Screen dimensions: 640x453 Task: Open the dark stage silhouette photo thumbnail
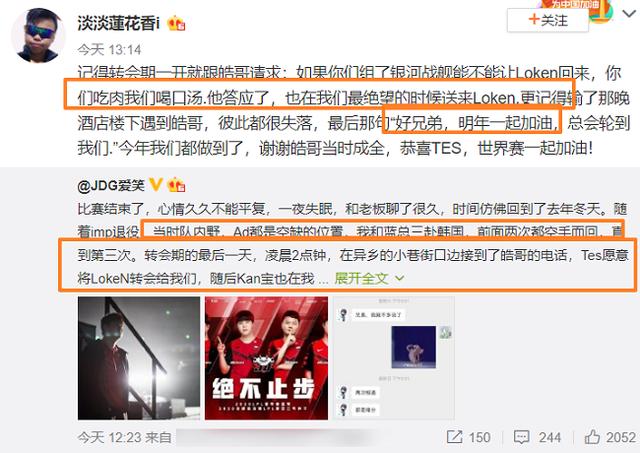tap(139, 358)
